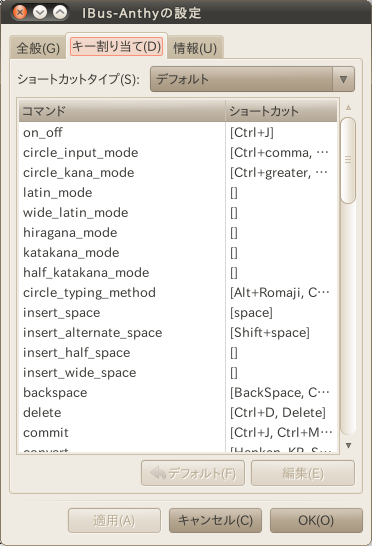Select the latin_mode command row
The height and width of the screenshot is (546, 372).
click(178, 193)
